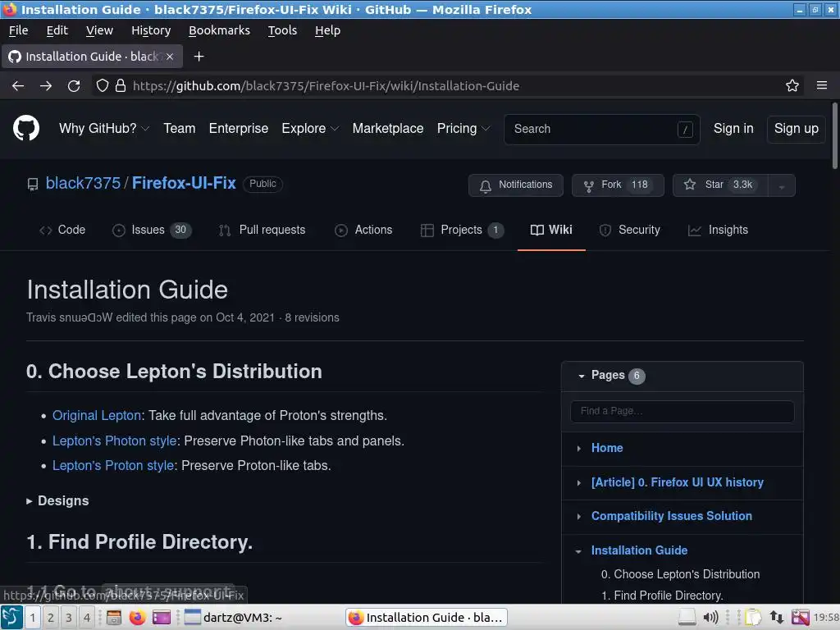Click the repository book icon beside black7375

click(x=33, y=185)
